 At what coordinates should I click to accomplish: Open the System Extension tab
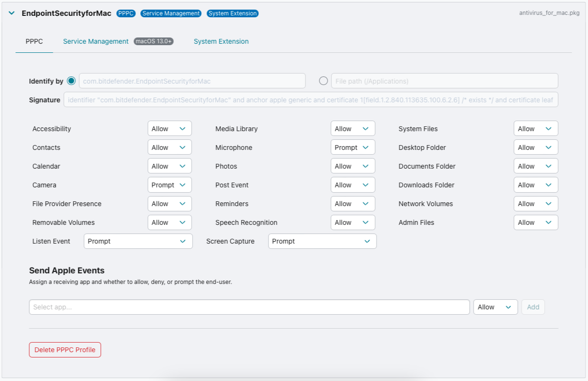click(221, 41)
